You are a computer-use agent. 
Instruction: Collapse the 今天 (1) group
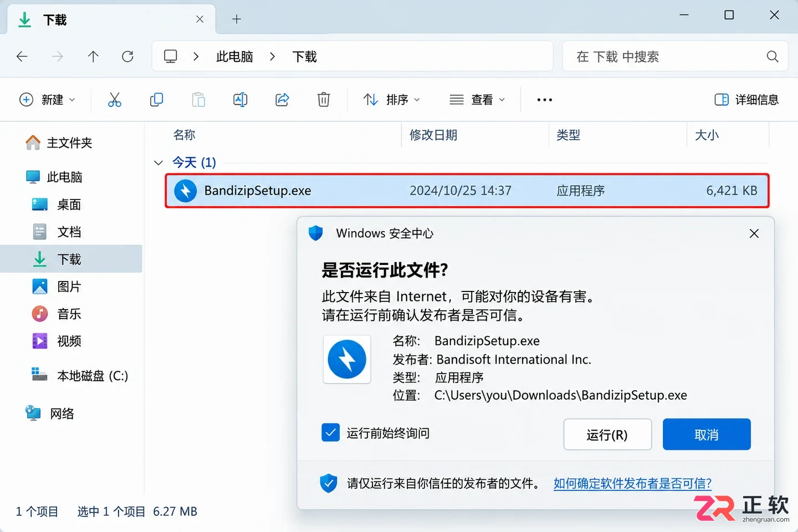pyautogui.click(x=158, y=162)
